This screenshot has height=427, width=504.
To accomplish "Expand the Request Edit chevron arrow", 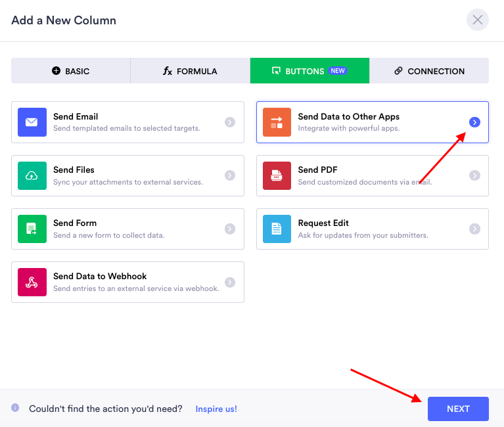I will (x=474, y=229).
